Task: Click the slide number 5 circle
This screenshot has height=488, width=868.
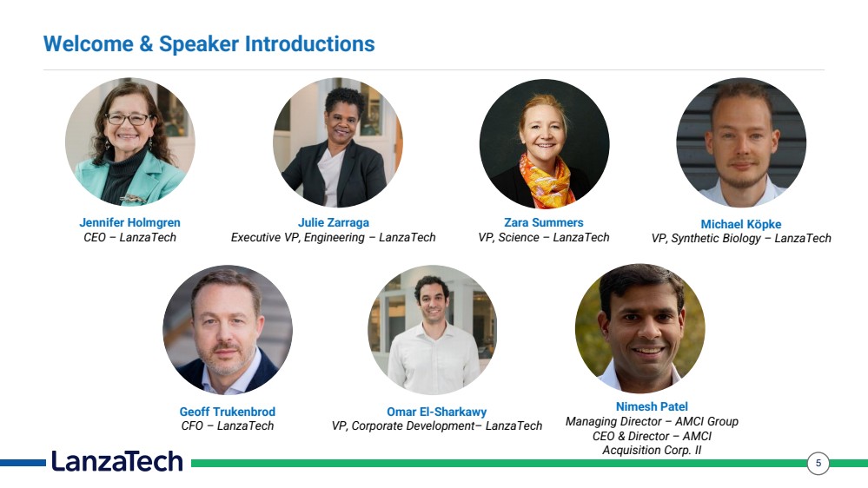Action: point(818,463)
